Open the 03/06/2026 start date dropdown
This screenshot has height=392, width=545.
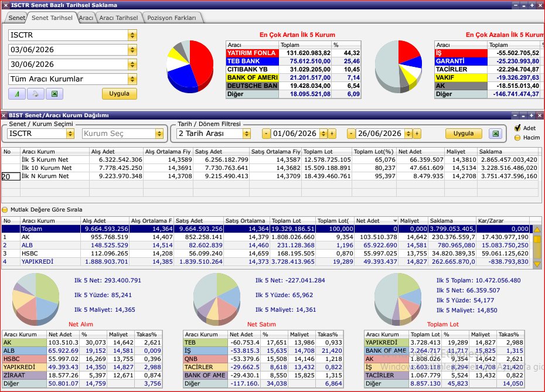pyautogui.click(x=132, y=50)
